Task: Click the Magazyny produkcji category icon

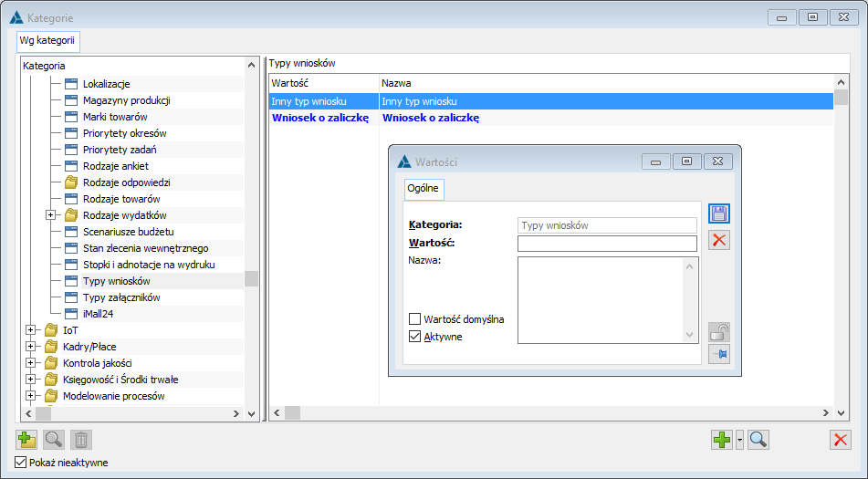Action: point(71,100)
